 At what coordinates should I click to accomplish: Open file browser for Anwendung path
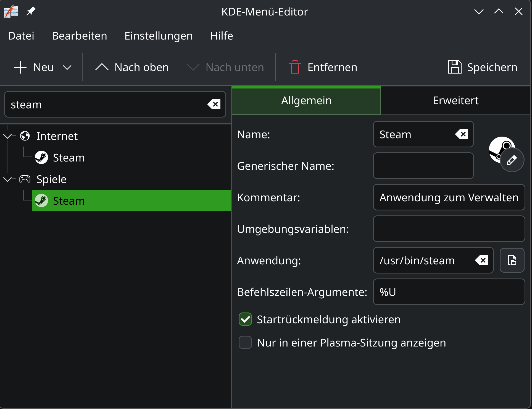(x=512, y=260)
